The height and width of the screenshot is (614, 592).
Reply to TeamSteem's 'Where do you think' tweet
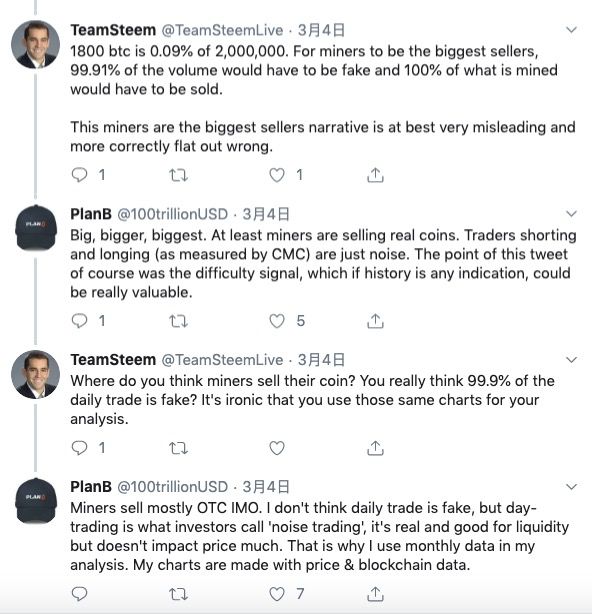pyautogui.click(x=79, y=448)
